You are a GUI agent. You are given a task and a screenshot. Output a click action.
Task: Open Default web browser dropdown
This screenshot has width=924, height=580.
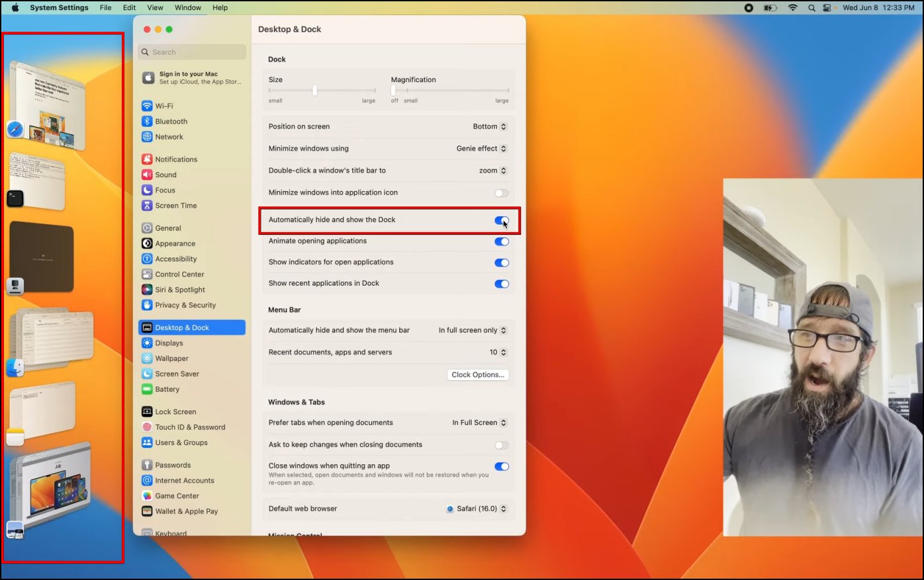click(477, 509)
